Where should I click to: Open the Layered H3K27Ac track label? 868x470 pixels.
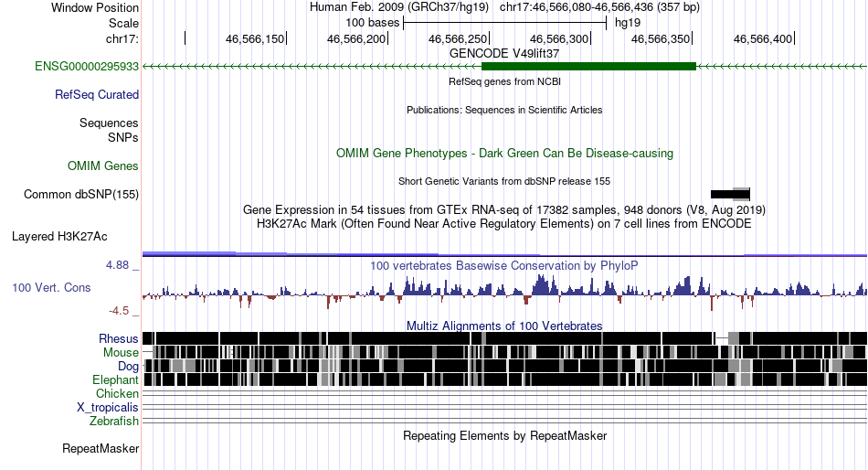[x=59, y=237]
